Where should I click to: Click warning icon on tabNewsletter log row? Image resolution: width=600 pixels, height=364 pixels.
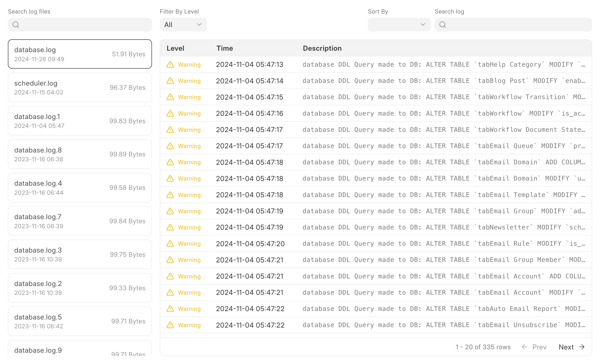[x=170, y=227]
